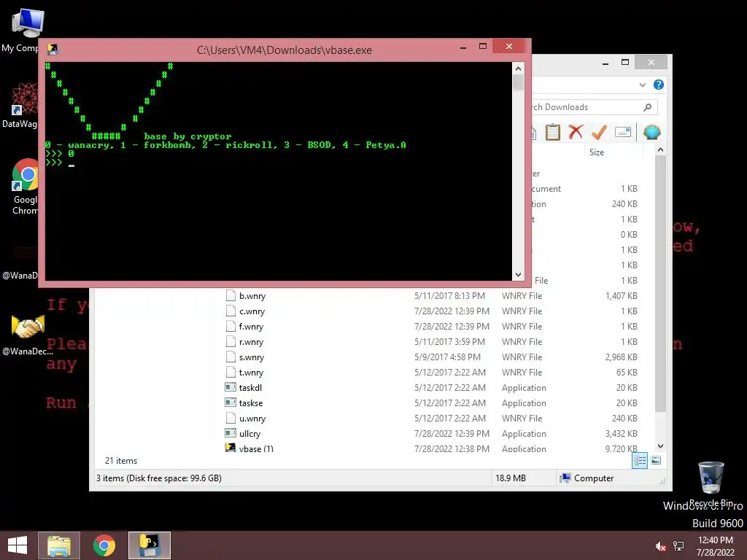747x560 pixels.
Task: Click the vbase (1) Python file icon
Action: [x=231, y=448]
